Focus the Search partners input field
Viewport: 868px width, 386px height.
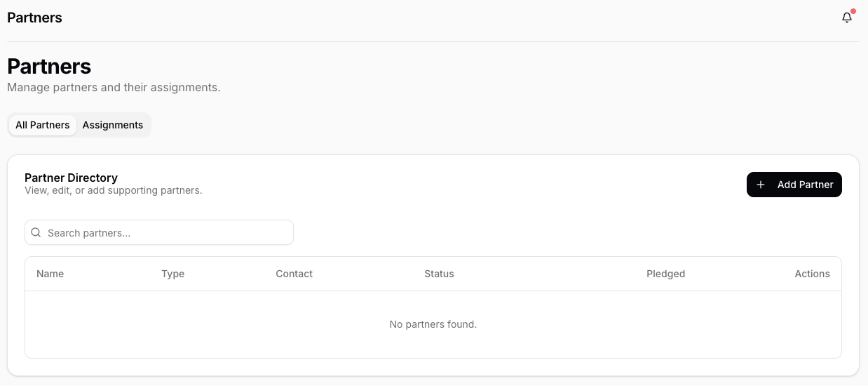click(x=167, y=233)
